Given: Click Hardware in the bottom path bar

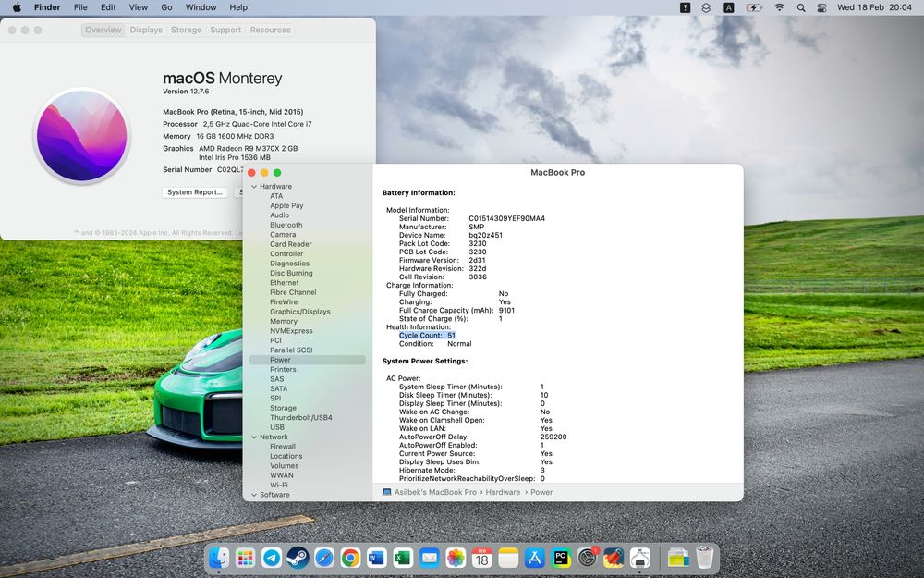Looking at the screenshot, I should point(503,492).
